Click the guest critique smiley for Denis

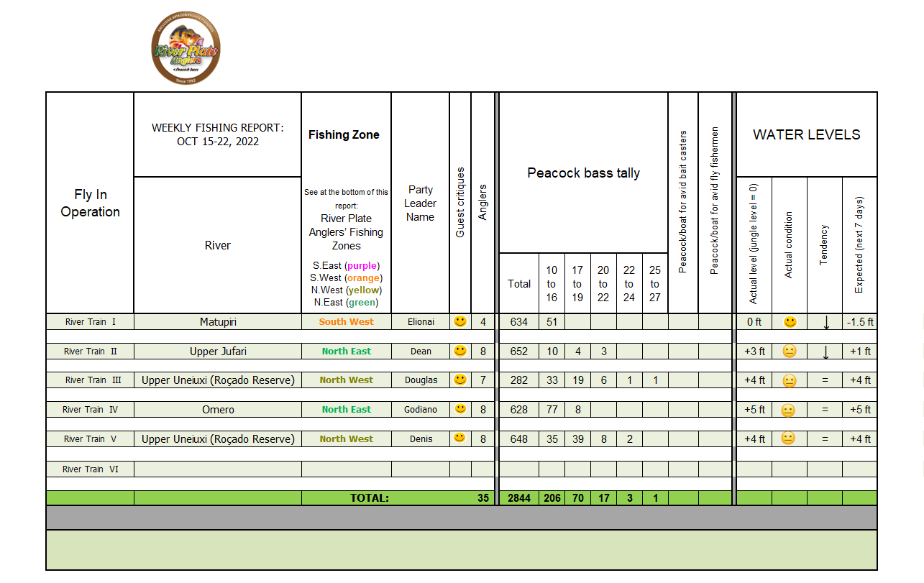460,438
